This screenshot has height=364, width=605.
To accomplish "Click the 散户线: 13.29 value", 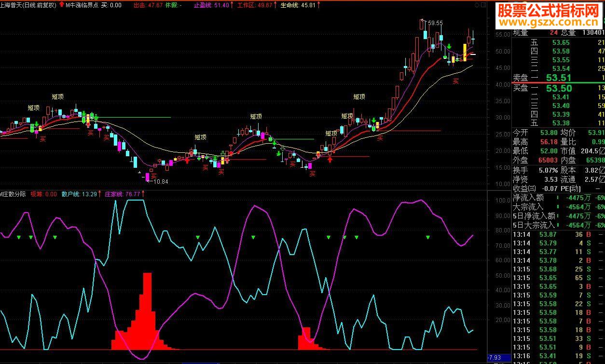I will point(79,194).
